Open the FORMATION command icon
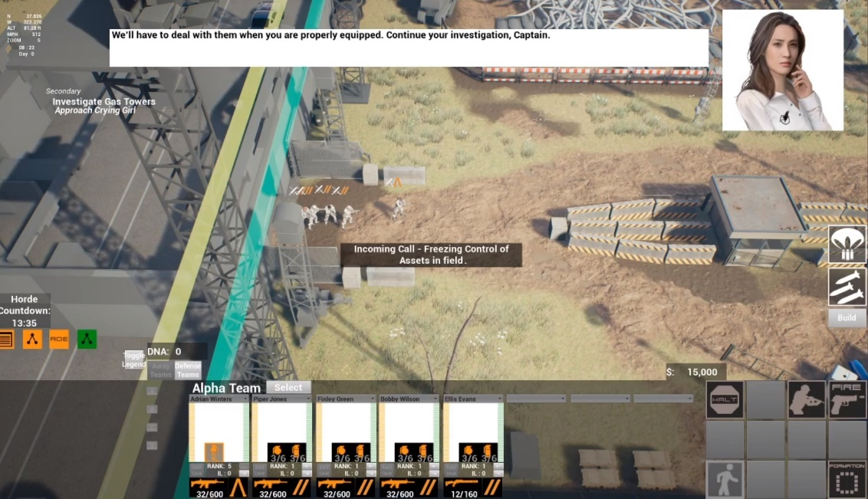This screenshot has width=868, height=499. pyautogui.click(x=847, y=479)
